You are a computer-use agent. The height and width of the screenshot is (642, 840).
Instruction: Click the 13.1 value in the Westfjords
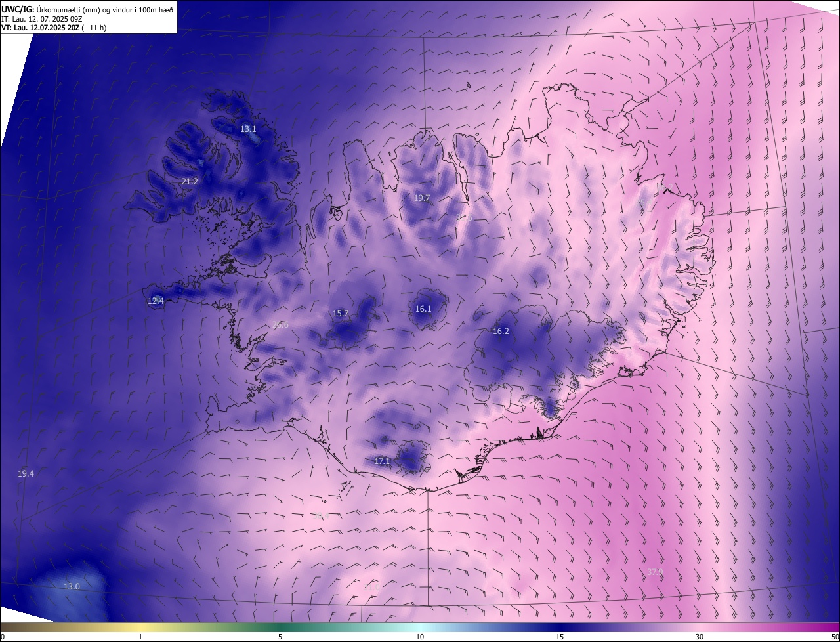[x=248, y=129]
